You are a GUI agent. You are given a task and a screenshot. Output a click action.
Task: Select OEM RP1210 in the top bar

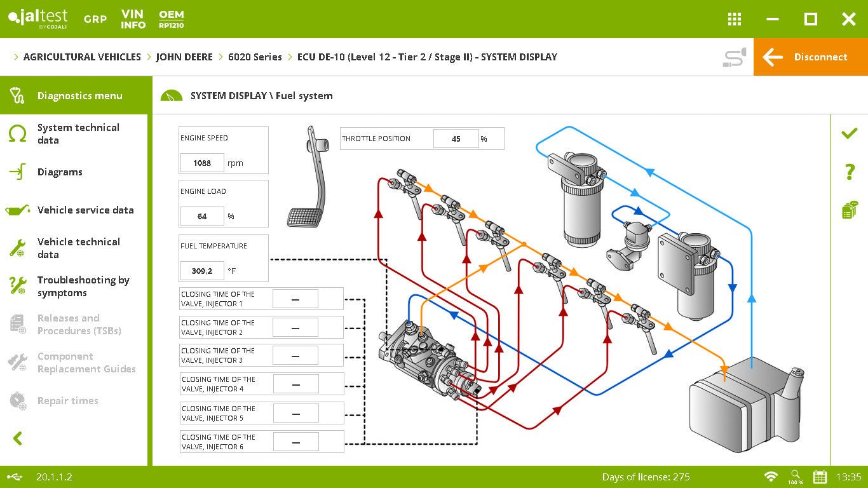(x=172, y=19)
